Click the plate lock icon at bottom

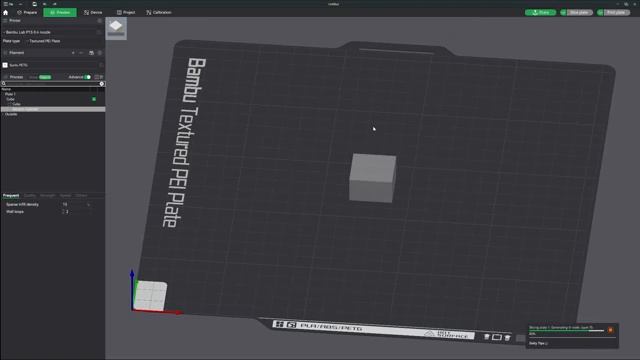click(487, 337)
